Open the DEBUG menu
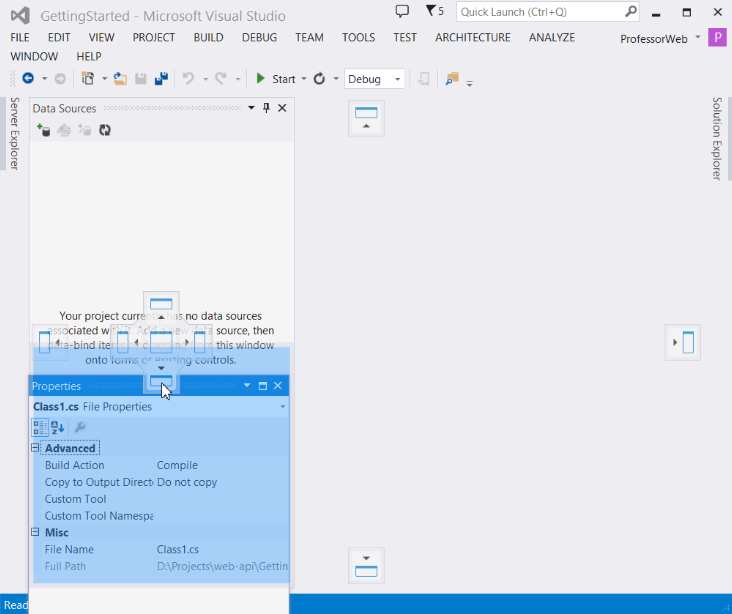Screen dimensions: 732x614 click(x=260, y=37)
